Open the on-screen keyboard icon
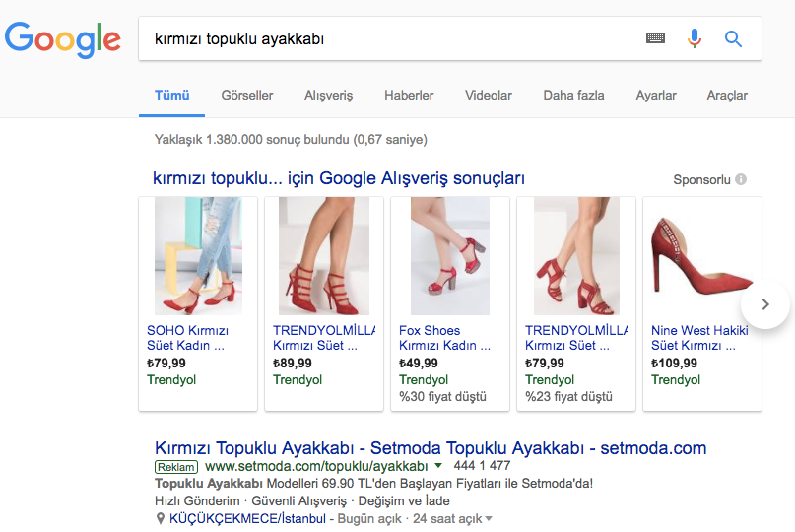Viewport: 795px width, 532px height. click(x=655, y=38)
